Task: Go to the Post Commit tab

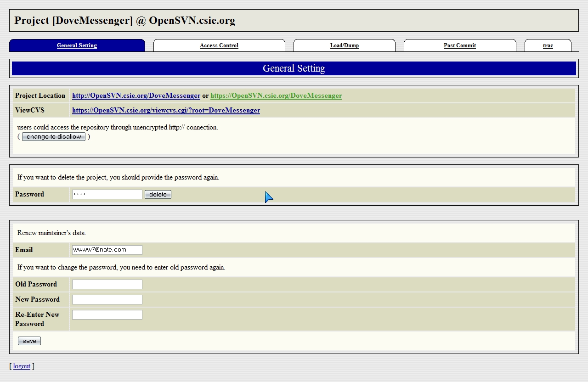Action: pyautogui.click(x=460, y=45)
